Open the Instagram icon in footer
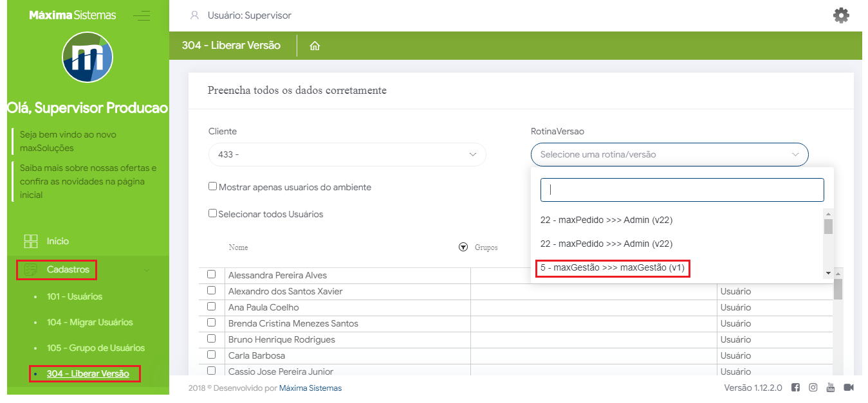868x403 pixels. point(813,388)
